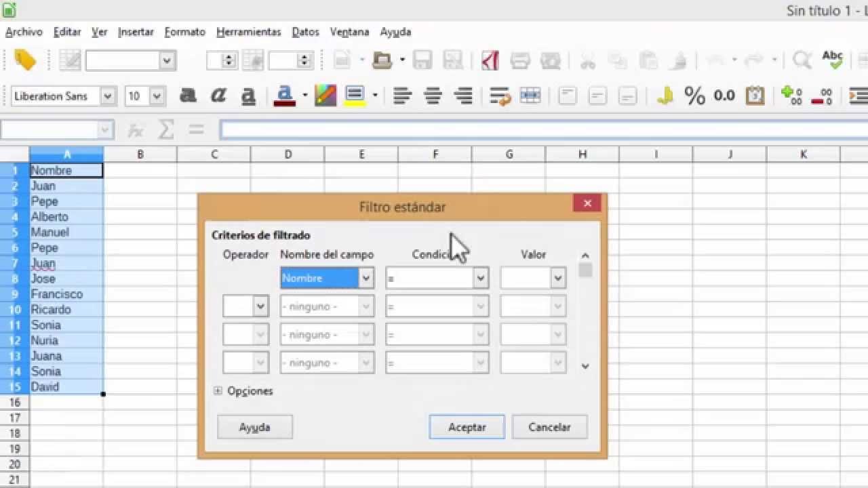Screen dimensions: 868x488
Task: Apply currency number format
Action: point(665,96)
